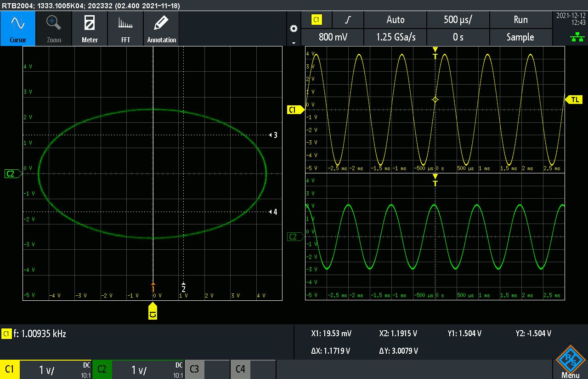588x379 pixels.
Task: Click the T trigger position marker above C1 waveform
Action: pos(435,53)
